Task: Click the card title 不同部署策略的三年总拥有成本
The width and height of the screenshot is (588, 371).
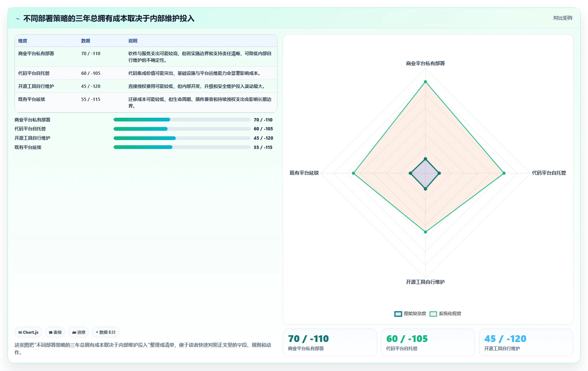Action: (x=109, y=19)
